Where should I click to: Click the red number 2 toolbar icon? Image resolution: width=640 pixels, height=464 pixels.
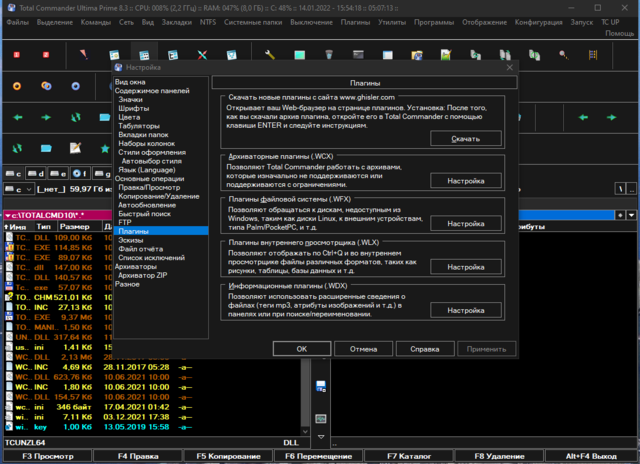point(46,55)
